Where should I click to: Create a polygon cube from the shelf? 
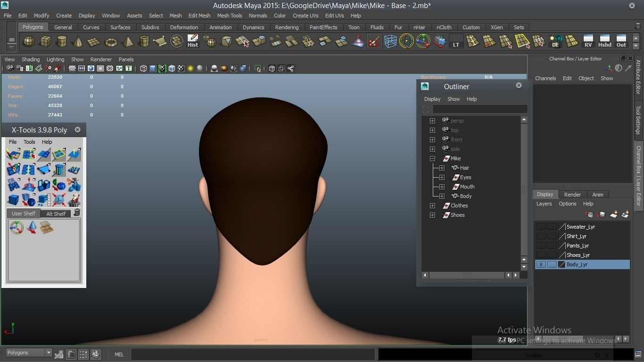pyautogui.click(x=45, y=41)
